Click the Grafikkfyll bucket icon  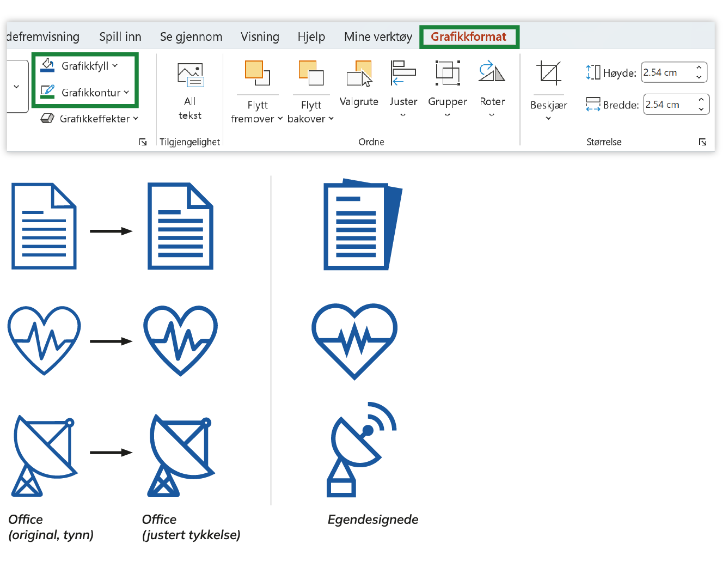click(47, 65)
